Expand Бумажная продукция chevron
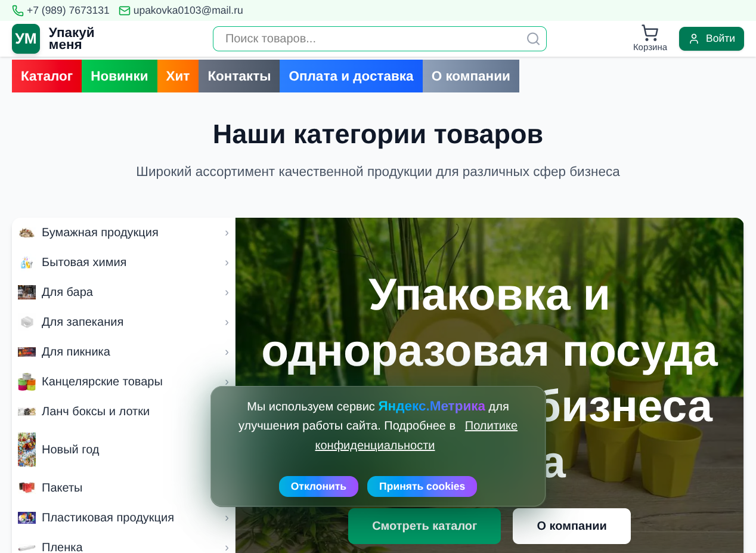756x553 pixels. click(227, 233)
